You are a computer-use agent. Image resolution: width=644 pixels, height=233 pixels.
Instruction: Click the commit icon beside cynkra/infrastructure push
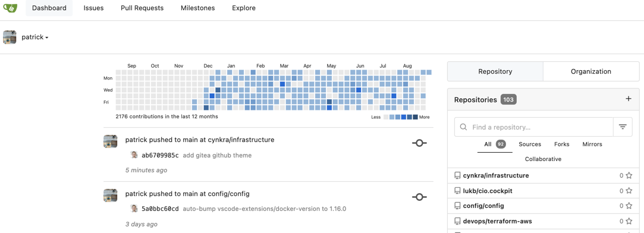[419, 143]
